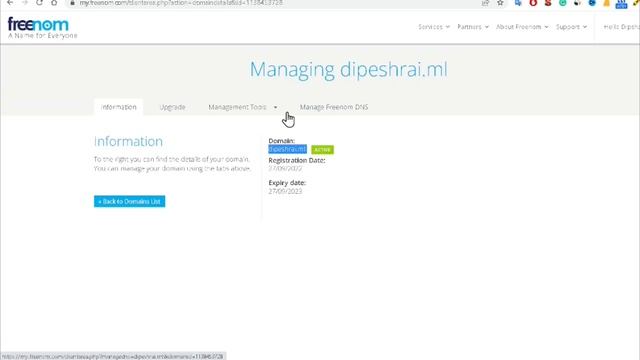Expand the Partners menu
Image resolution: width=640 pixels, height=360 pixels.
point(473,27)
